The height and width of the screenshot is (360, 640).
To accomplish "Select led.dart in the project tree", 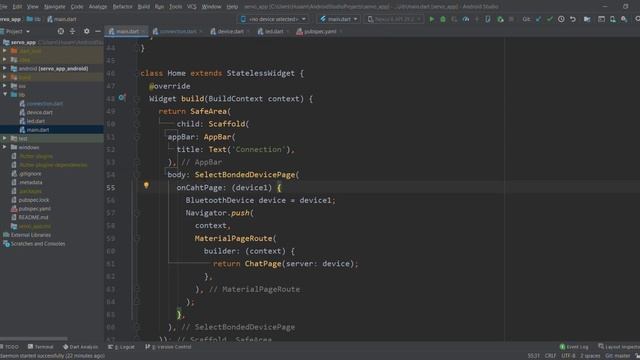I will click(36, 121).
